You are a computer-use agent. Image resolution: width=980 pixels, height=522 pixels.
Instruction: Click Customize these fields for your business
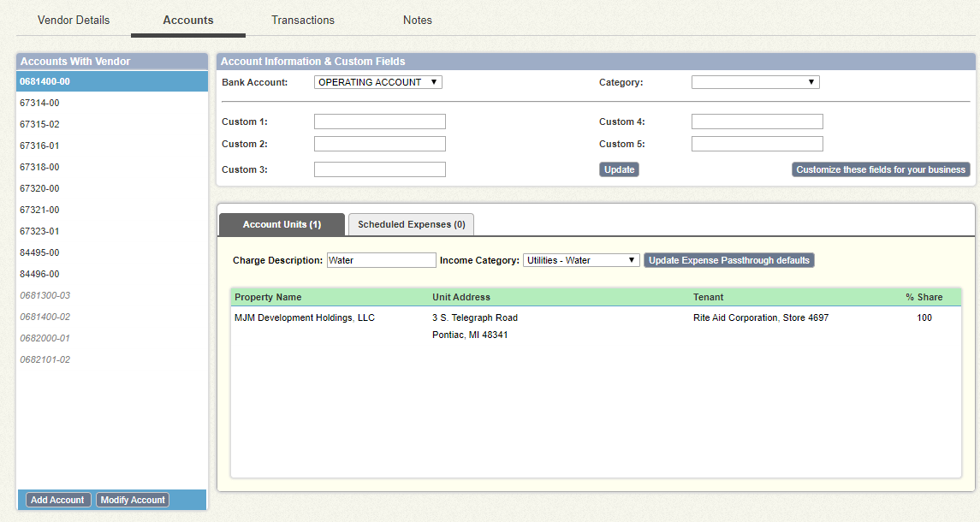coord(880,169)
